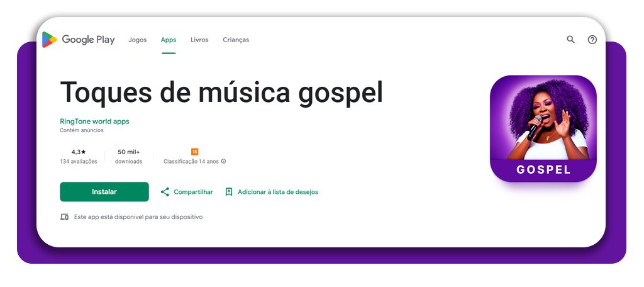644x287 pixels.
Task: Open the search magnifier icon
Action: click(570, 40)
